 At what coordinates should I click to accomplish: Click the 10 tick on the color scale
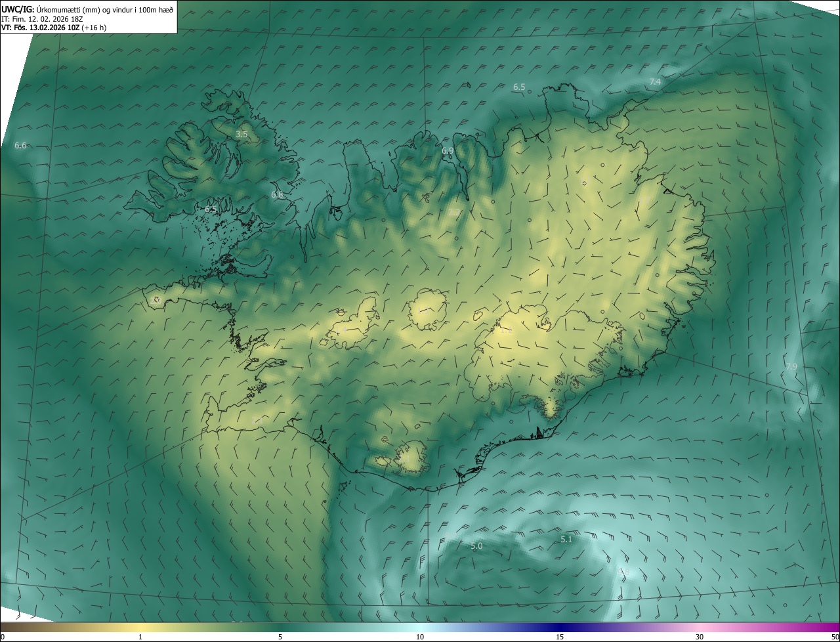[x=420, y=637]
